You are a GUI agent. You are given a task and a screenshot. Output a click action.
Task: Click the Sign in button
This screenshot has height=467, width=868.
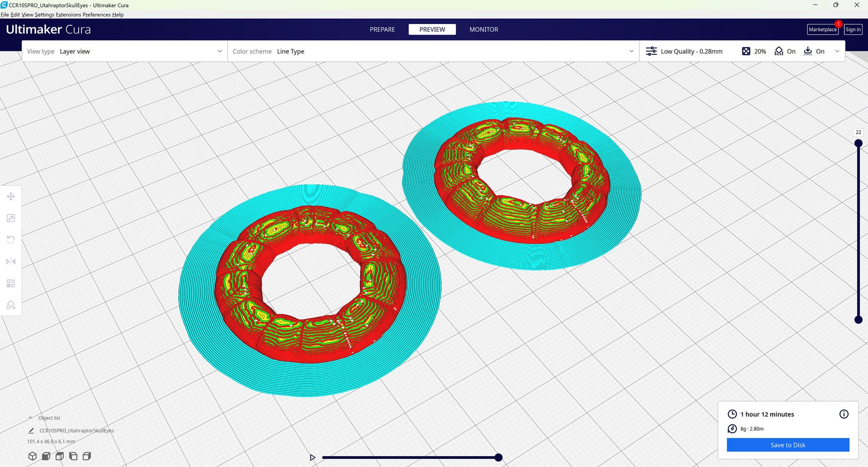(853, 30)
